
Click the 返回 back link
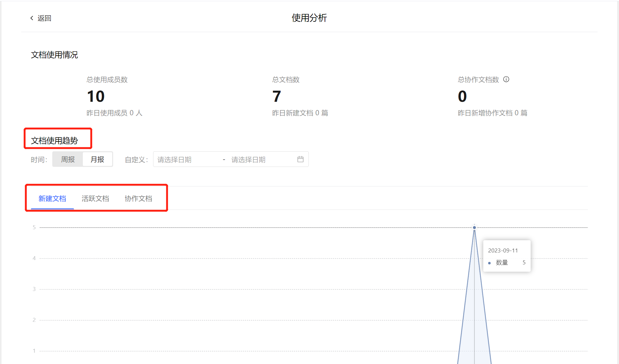[x=44, y=18]
